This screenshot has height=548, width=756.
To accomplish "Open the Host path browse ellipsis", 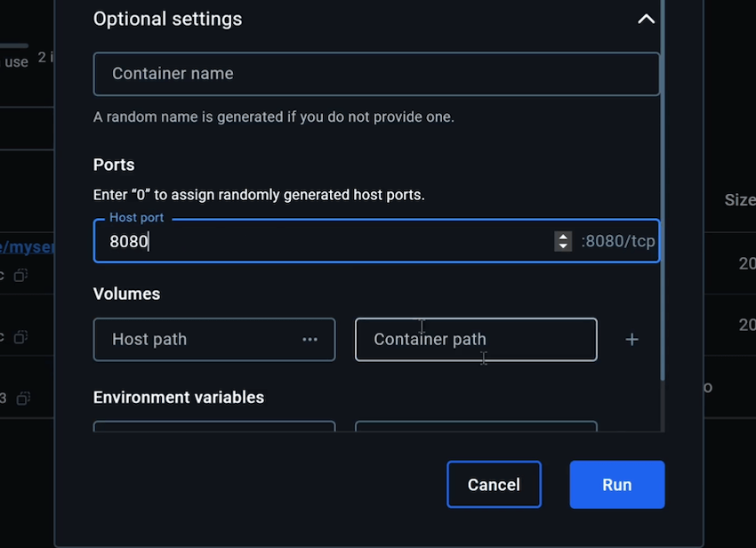I will point(310,339).
